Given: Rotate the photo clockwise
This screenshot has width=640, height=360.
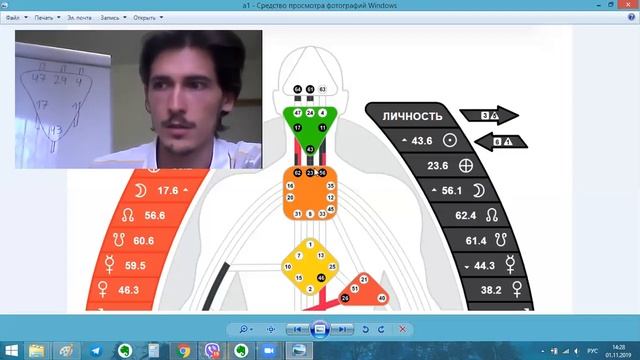Looking at the screenshot, I should [381, 329].
